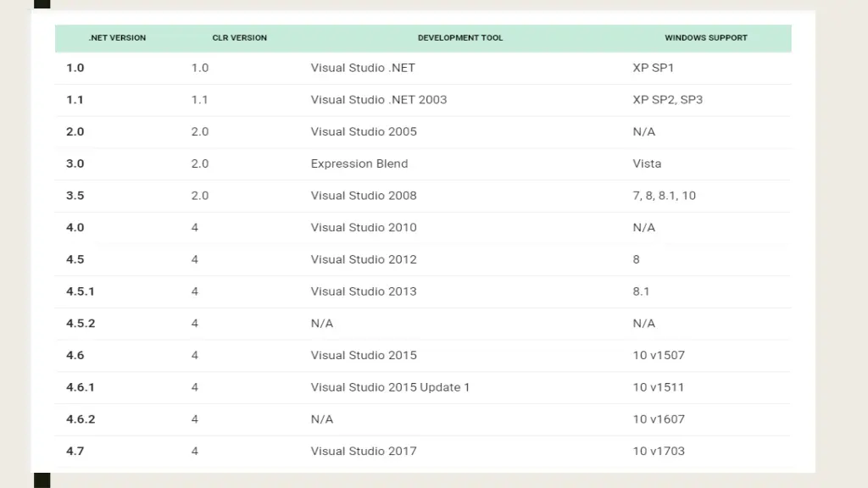868x488 pixels.
Task: Click the XP SP2, SP3 cell
Action: 668,100
